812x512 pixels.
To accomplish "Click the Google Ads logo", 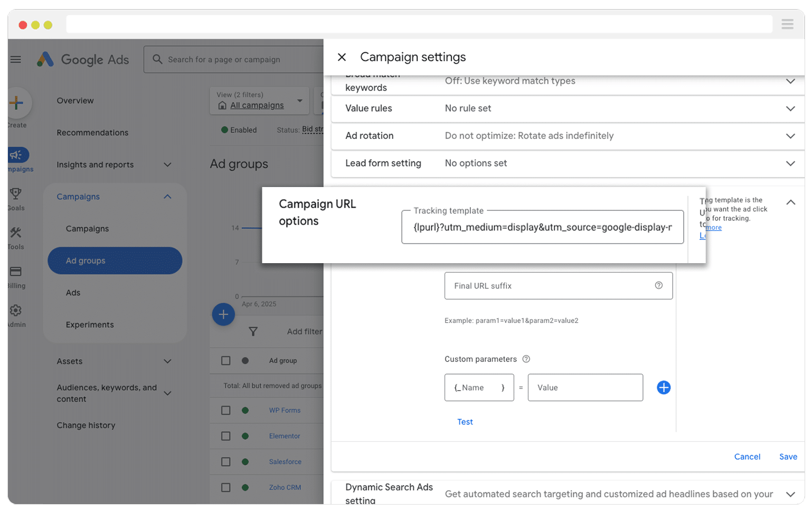I will click(83, 59).
